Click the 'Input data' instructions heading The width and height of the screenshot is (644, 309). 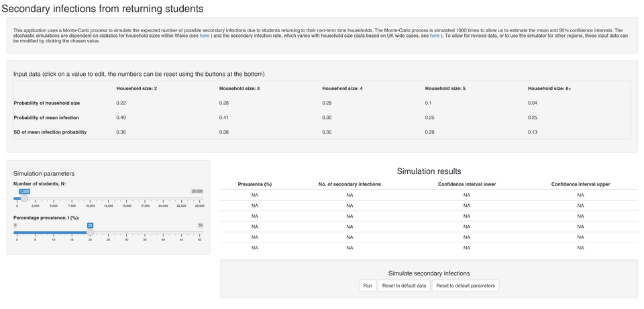[139, 74]
